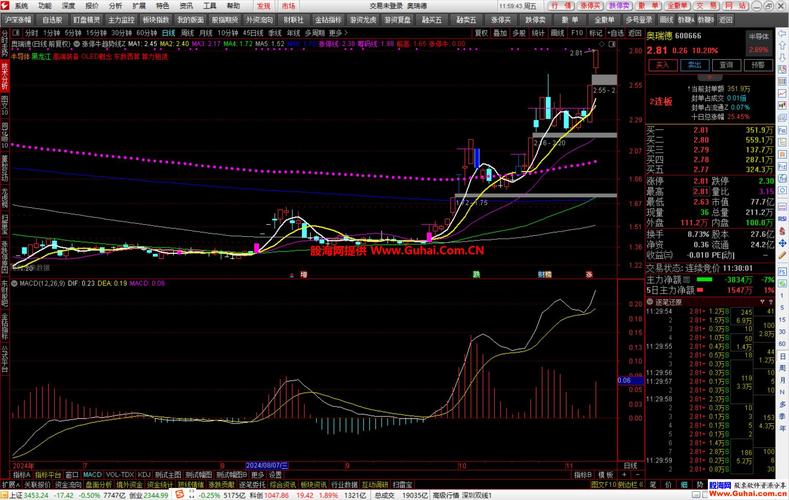The width and height of the screenshot is (789, 500).
Task: Click the red 买入 buy button
Action: tap(663, 65)
